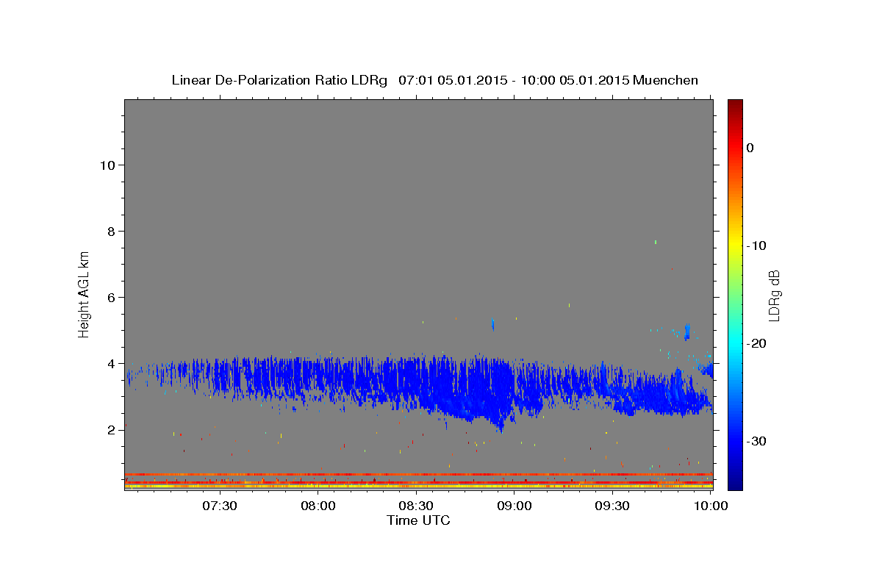Click the start time '07:01 05.01.2015' in the title
Screen dimensions: 882x588
[452, 80]
